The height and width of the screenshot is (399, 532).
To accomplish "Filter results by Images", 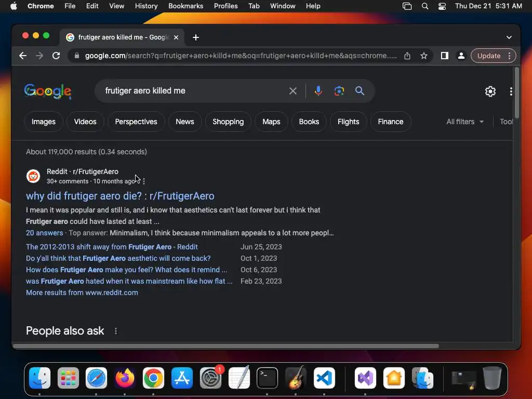I will click(44, 122).
